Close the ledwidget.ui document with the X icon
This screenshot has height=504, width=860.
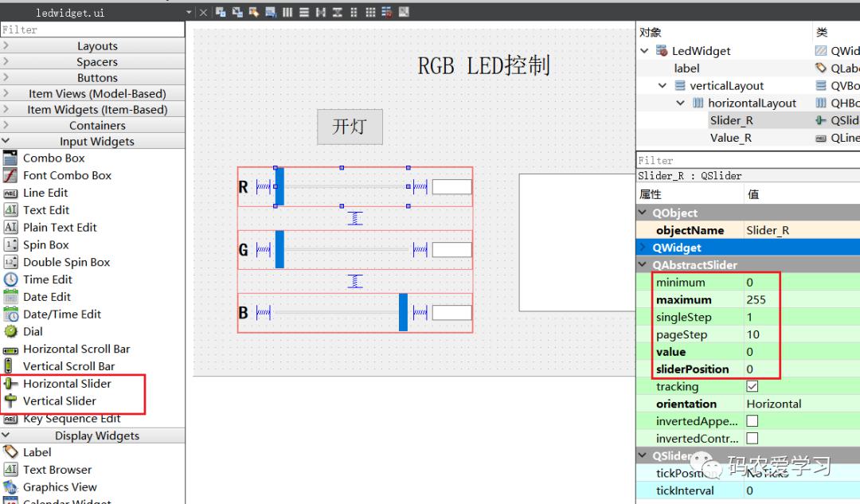(x=204, y=12)
